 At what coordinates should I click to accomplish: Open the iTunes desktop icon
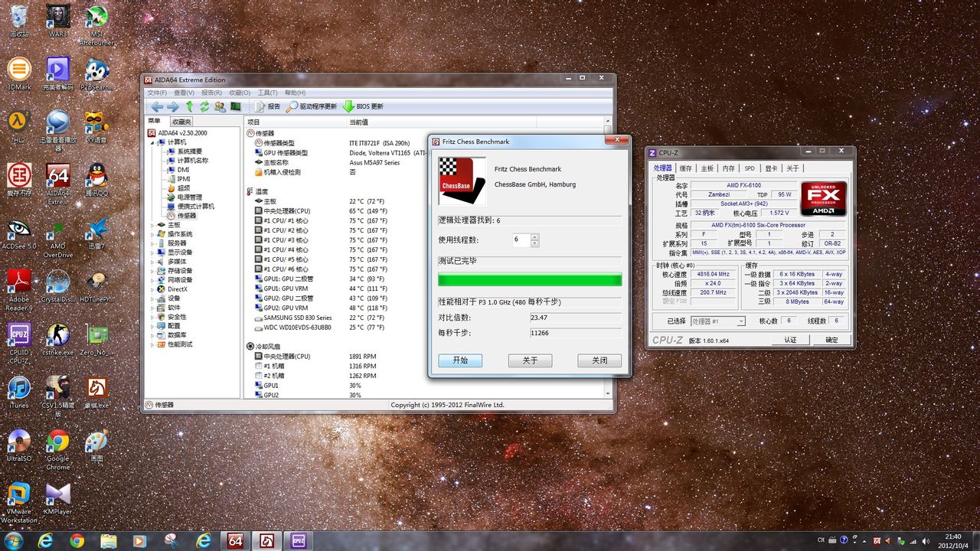point(19,392)
